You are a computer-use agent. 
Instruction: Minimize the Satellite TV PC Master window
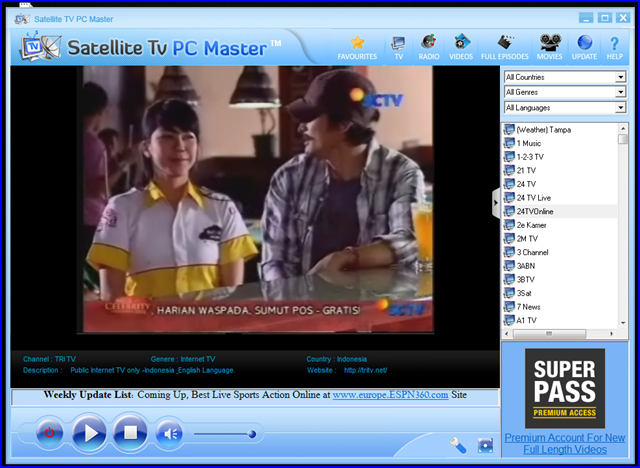(586, 18)
